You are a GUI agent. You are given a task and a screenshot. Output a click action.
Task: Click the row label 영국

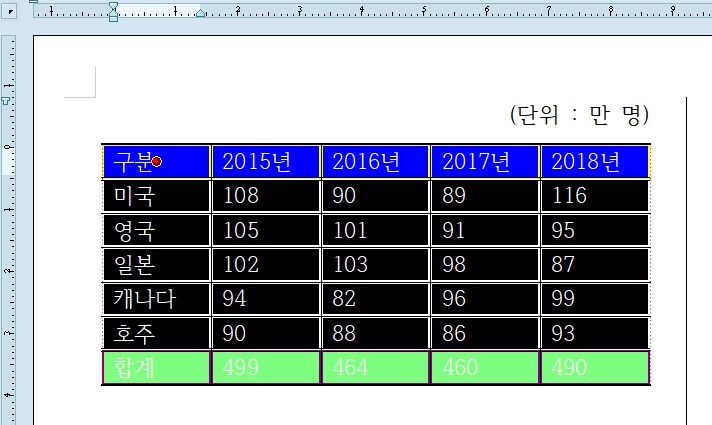click(x=134, y=230)
